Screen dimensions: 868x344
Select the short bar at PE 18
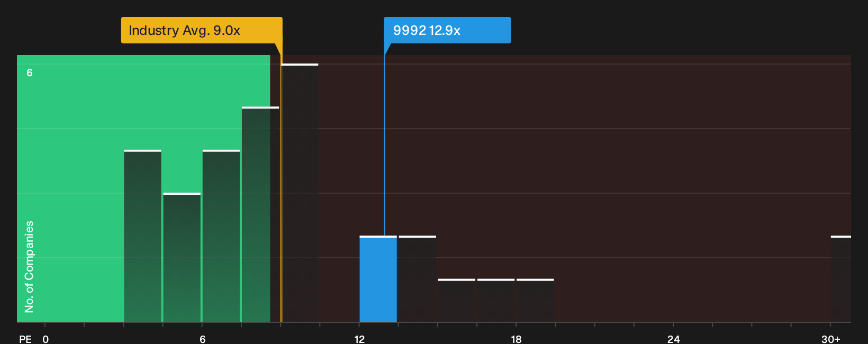click(535, 301)
